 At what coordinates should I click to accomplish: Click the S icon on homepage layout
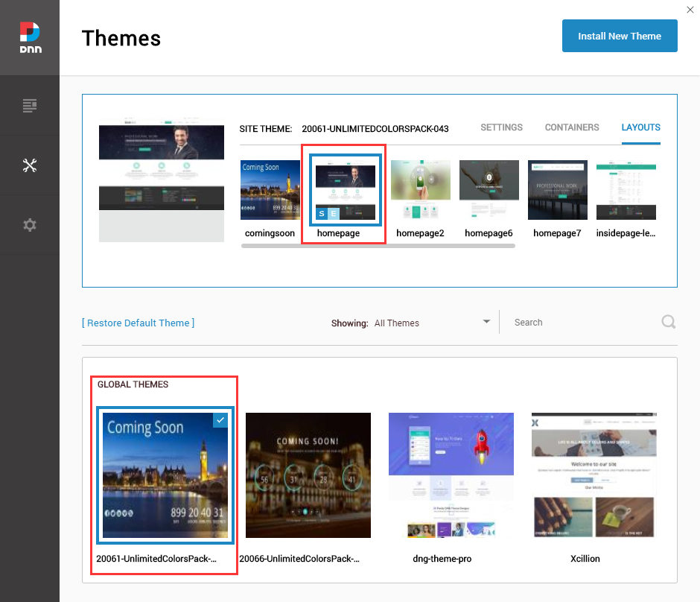point(322,214)
